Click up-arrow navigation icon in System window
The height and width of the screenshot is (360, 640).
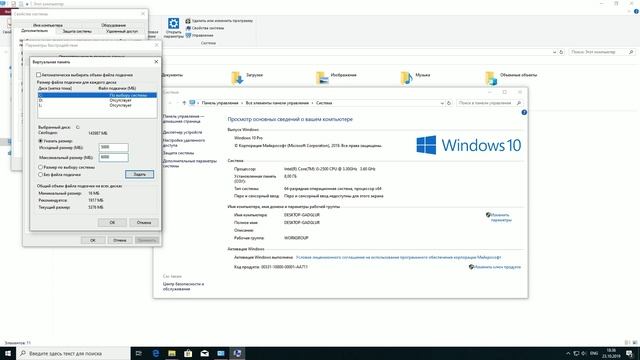pyautogui.click(x=184, y=103)
